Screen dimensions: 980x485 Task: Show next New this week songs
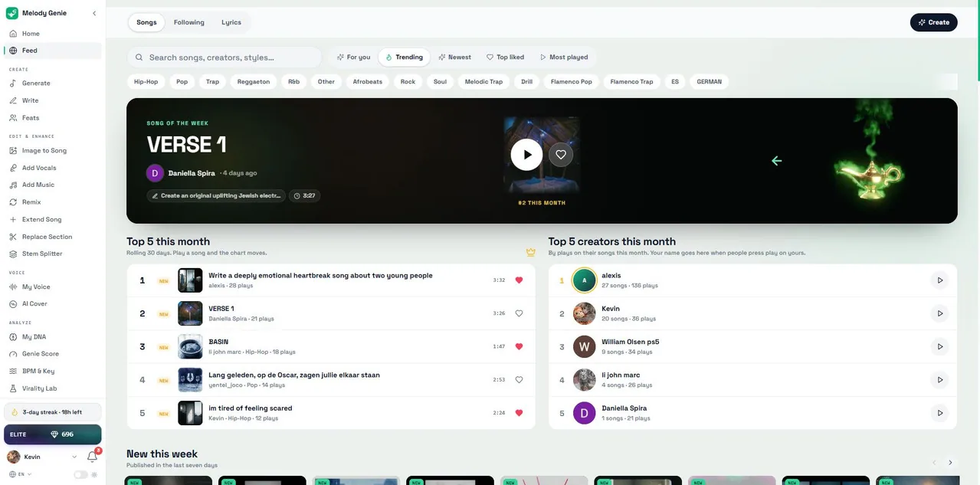click(950, 463)
